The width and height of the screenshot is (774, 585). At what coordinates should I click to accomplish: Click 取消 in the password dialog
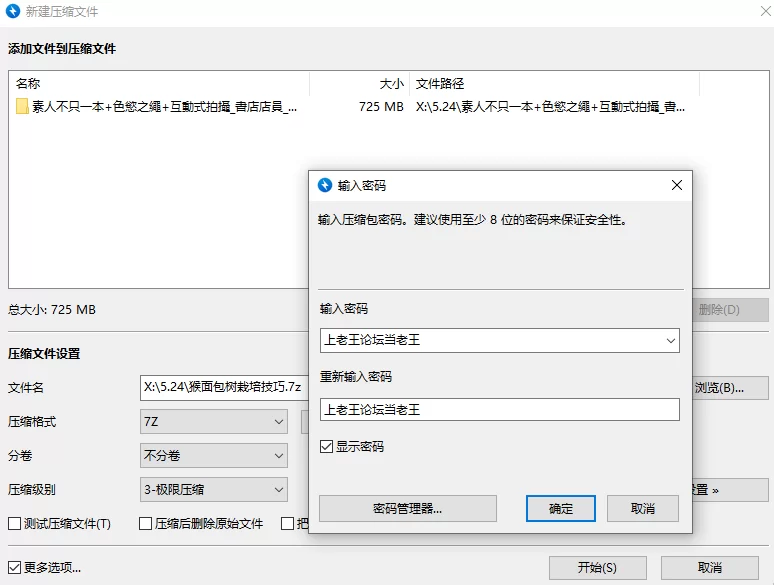[x=643, y=508]
